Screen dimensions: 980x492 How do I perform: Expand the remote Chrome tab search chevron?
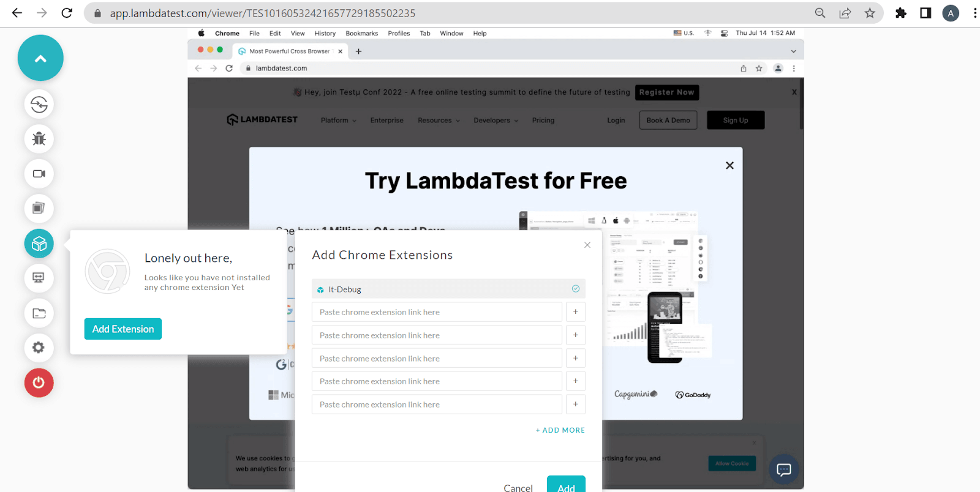click(793, 51)
